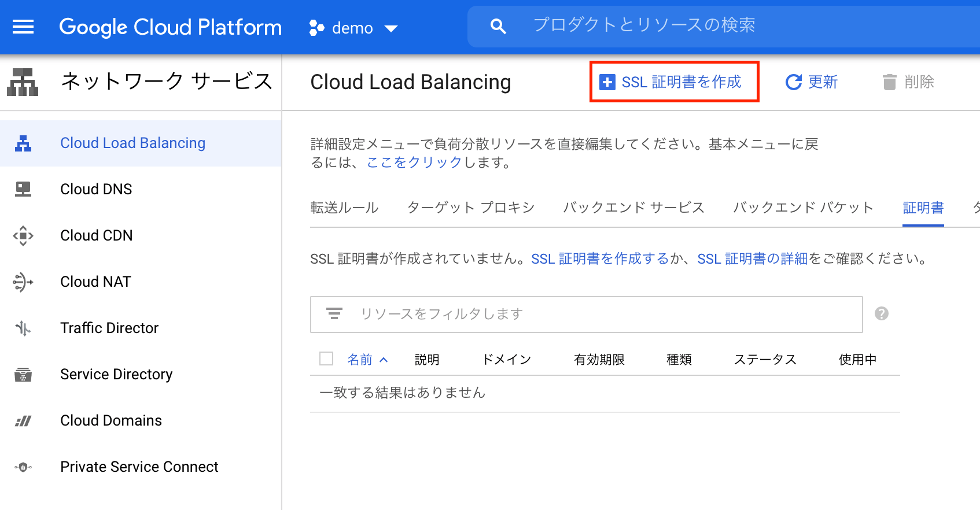Image resolution: width=980 pixels, height=510 pixels.
Task: Switch to the 転送ルール tab
Action: click(344, 208)
